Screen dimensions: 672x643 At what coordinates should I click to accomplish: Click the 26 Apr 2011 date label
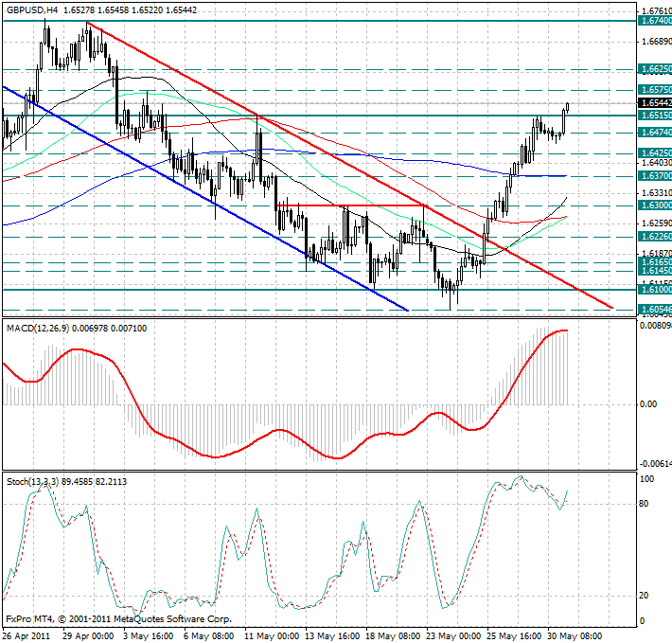pos(28,635)
